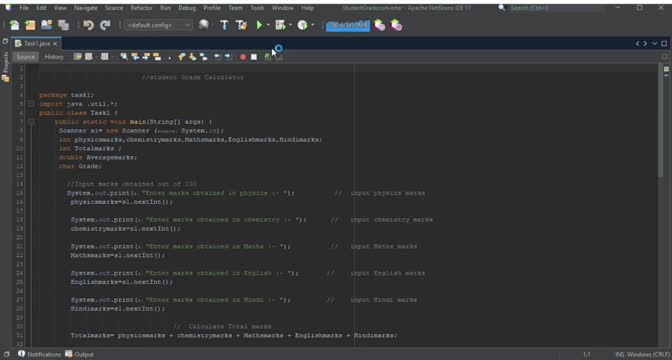Viewport: 672px width, 360px height.
Task: Stop macro recording with white square icon
Action: 254,57
